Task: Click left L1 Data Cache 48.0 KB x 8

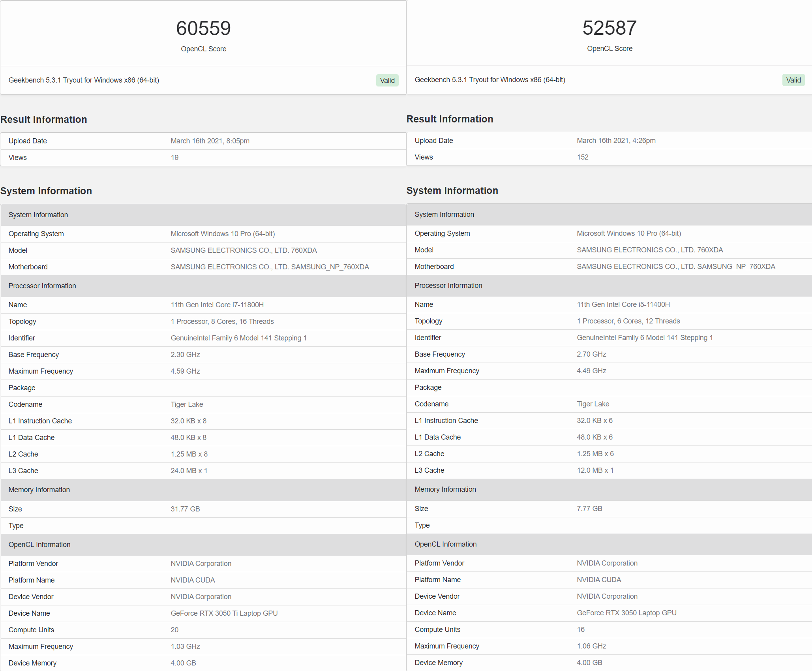Action: 188,438
